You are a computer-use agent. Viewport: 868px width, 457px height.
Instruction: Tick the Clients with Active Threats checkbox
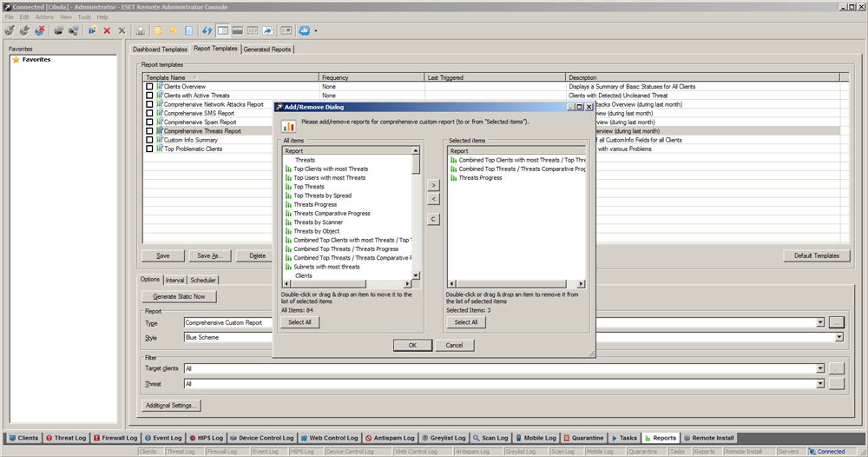tap(149, 96)
